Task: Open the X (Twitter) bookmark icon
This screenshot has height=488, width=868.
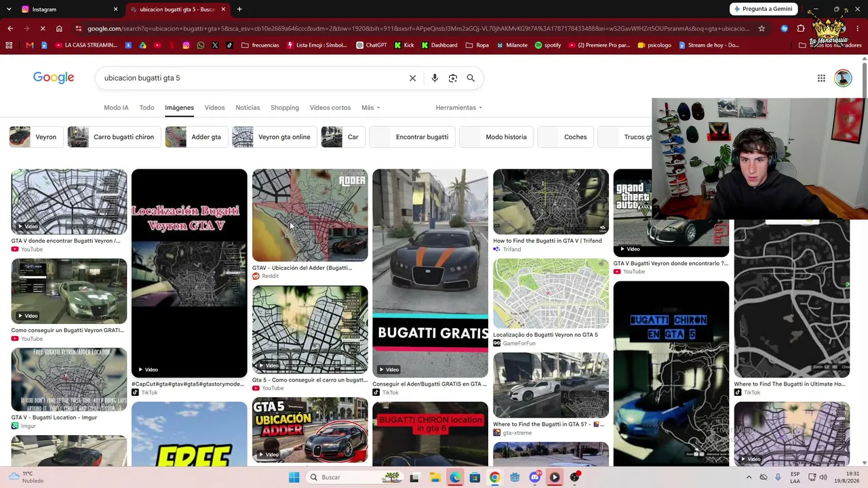Action: 215,45
